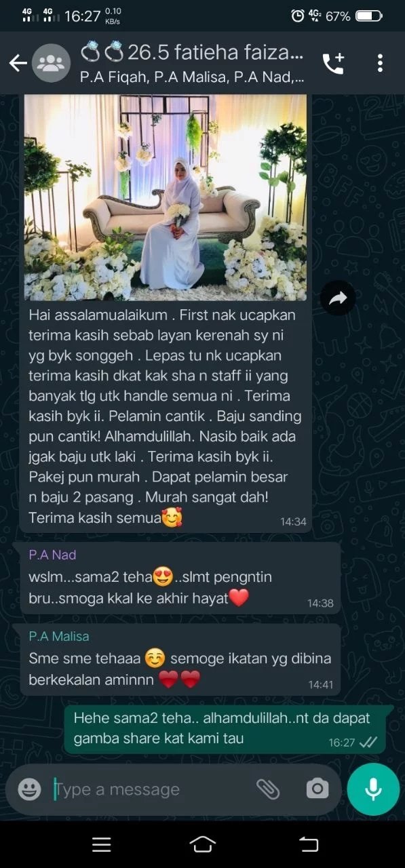Tap the participants list under group title
Screen dimensions: 405x868
click(192, 77)
